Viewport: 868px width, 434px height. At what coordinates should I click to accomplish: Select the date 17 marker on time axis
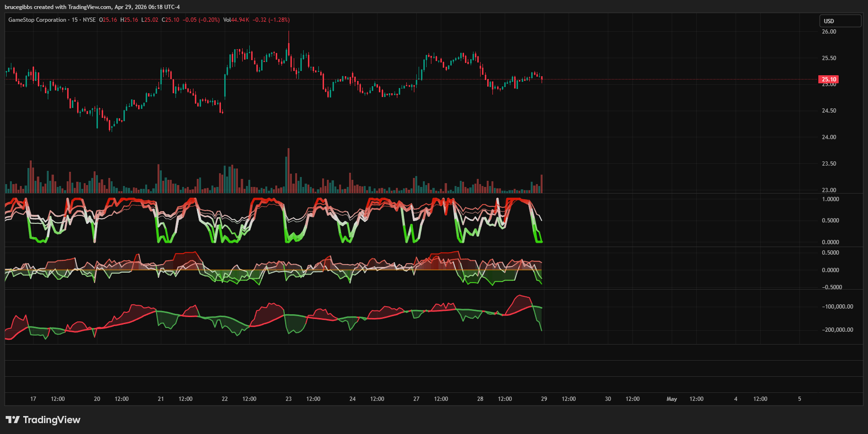point(33,399)
